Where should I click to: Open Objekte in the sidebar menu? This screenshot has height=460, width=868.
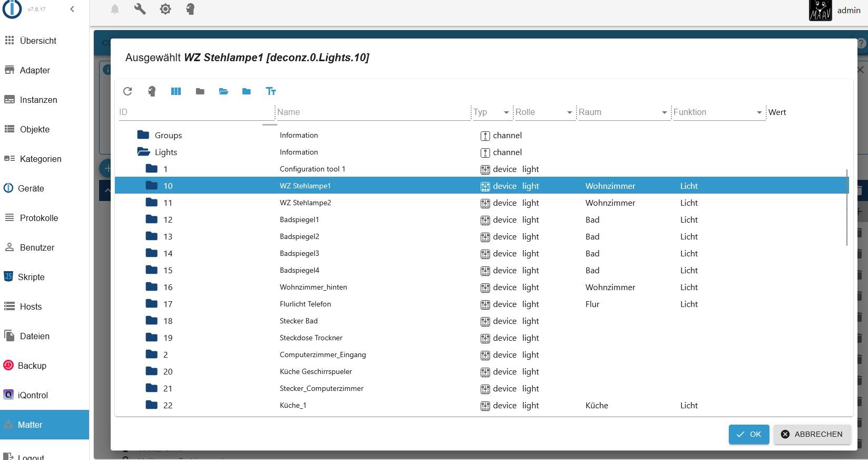(35, 129)
